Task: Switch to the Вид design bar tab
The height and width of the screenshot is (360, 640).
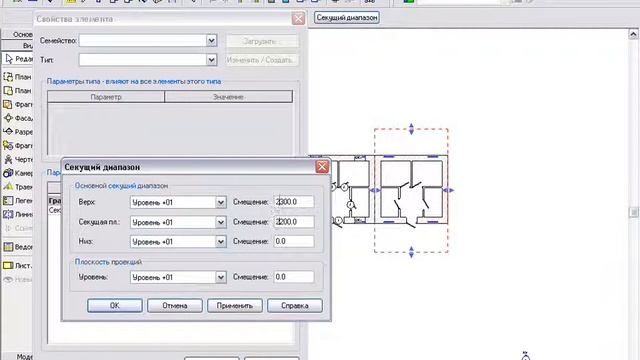Action: point(17,45)
